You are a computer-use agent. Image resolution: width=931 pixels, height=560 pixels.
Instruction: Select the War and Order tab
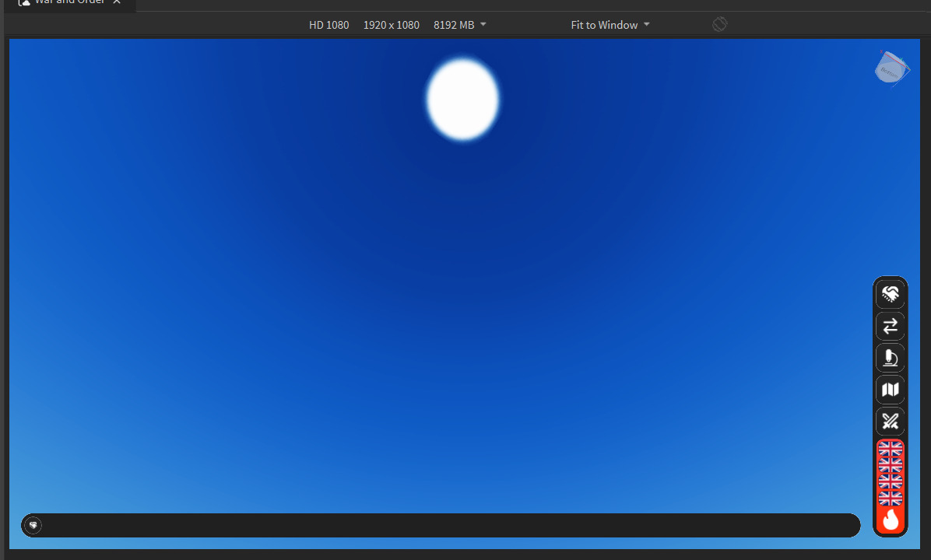coord(69,3)
